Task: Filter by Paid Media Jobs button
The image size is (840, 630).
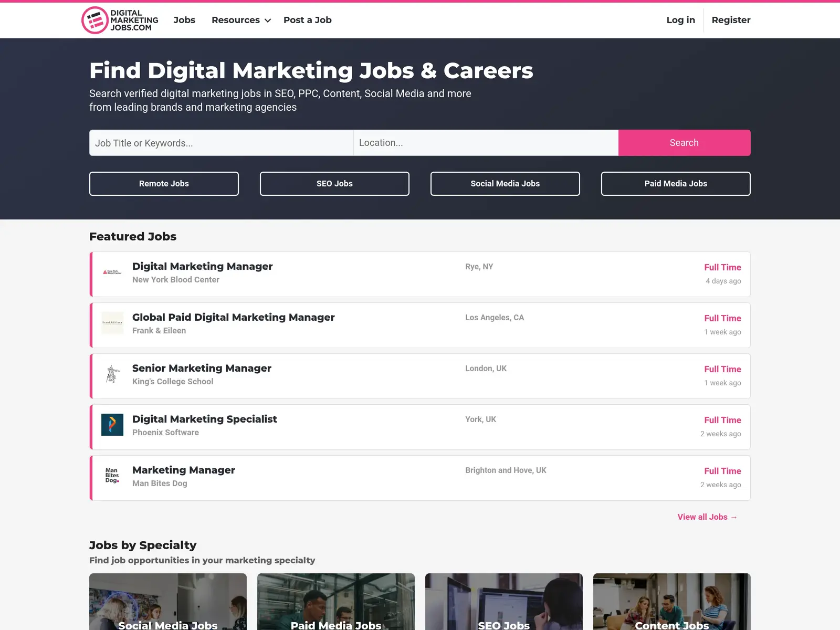Action: click(x=676, y=184)
